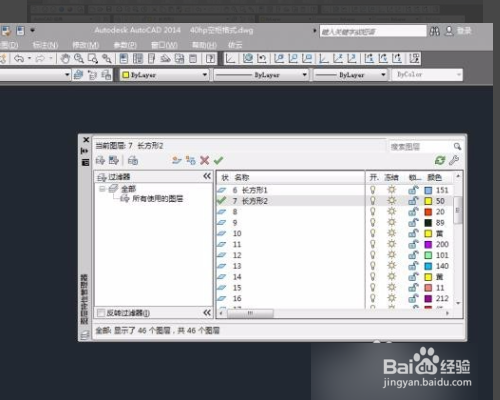Click the 颜色 column header
This screenshot has height=400, width=500.
(x=435, y=177)
